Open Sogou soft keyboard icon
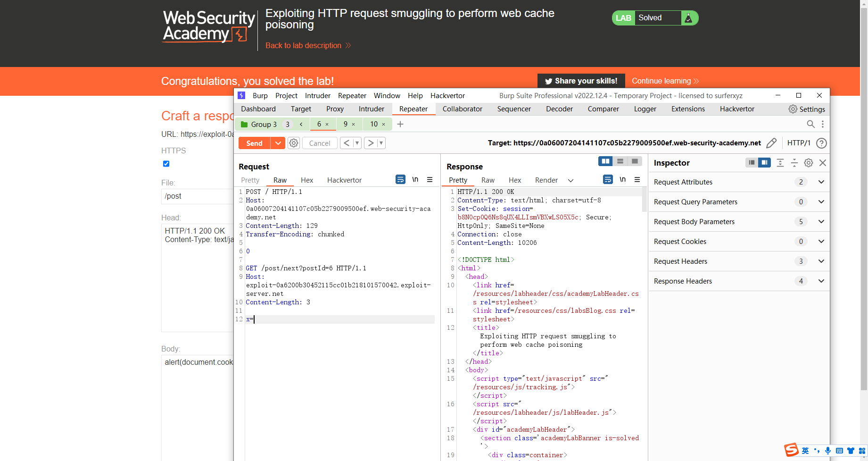 pos(839,451)
